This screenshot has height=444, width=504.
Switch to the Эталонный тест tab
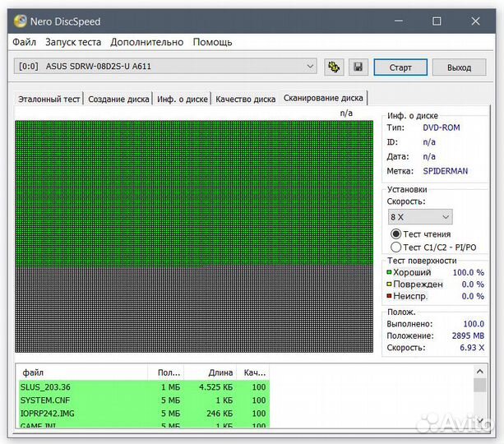(x=49, y=99)
